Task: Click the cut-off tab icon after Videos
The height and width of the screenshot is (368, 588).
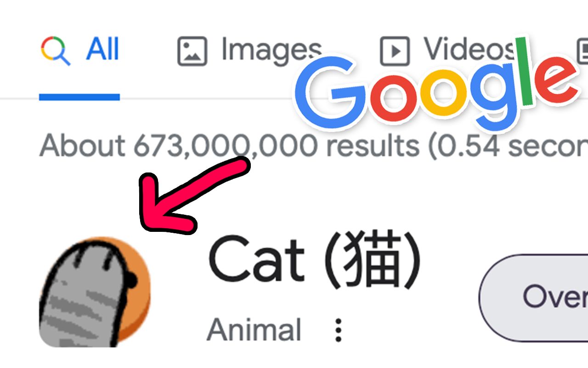Action: point(582,51)
